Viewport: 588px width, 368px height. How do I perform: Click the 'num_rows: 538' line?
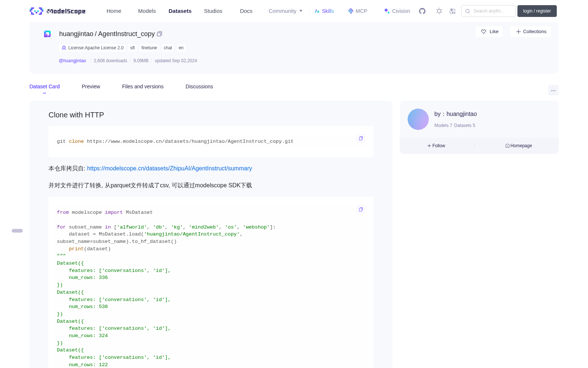tap(88, 307)
